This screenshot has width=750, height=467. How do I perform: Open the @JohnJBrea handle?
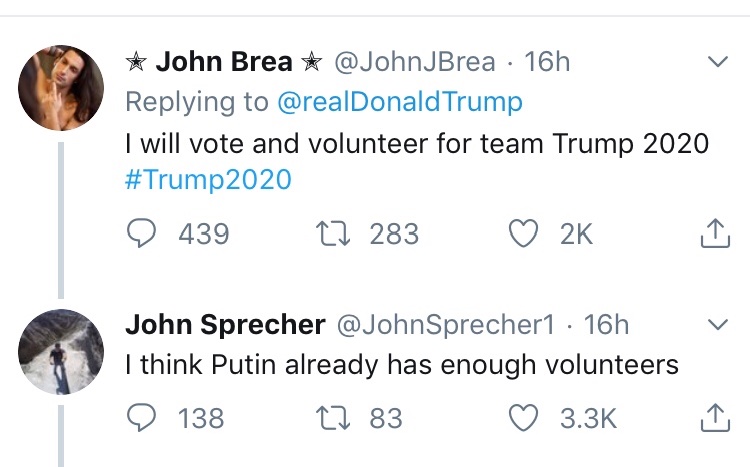[x=413, y=62]
